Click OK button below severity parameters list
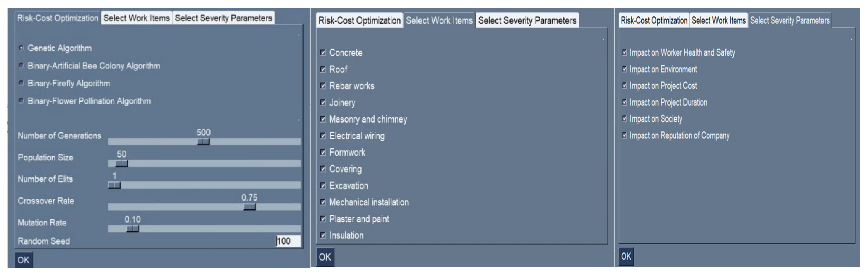Viewport: 868px width, 274px height. (x=626, y=256)
